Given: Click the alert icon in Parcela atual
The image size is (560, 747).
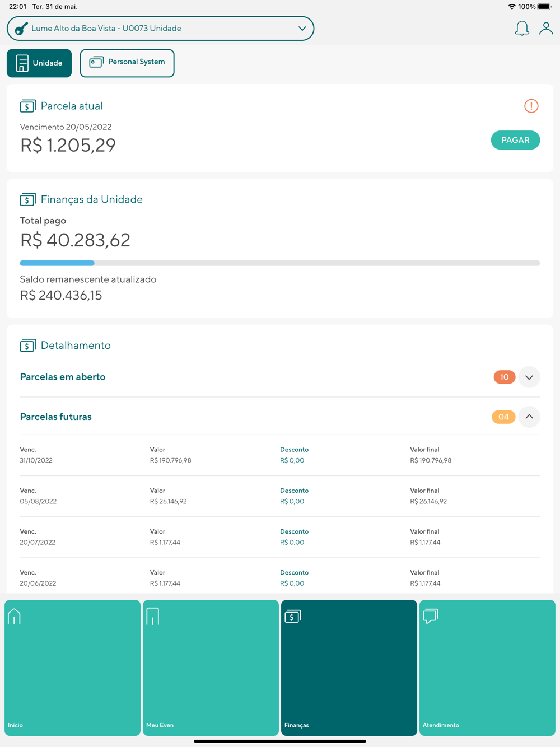Looking at the screenshot, I should coord(531,106).
